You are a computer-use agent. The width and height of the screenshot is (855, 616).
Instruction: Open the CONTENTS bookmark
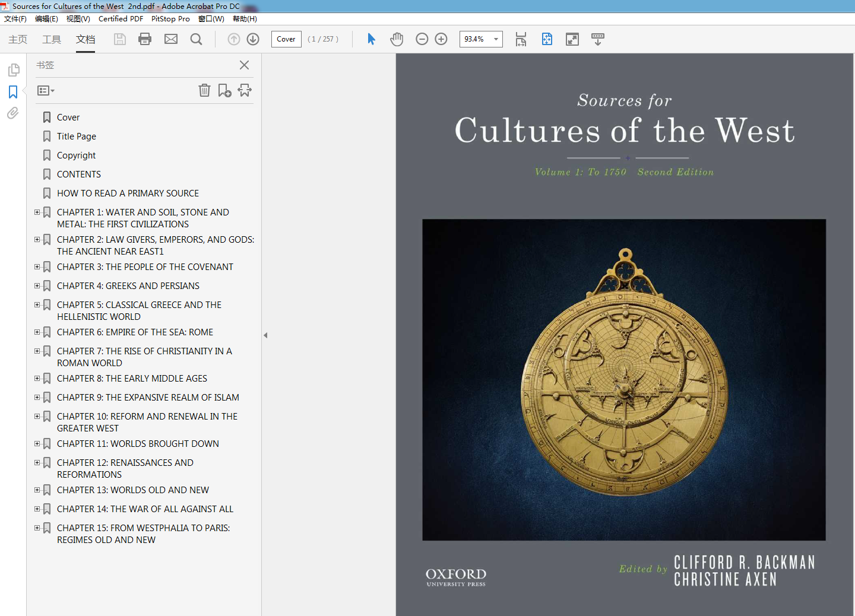[x=79, y=174]
